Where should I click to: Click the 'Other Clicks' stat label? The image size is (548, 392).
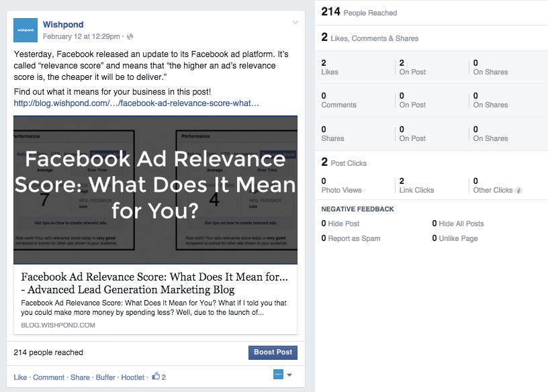click(x=493, y=190)
